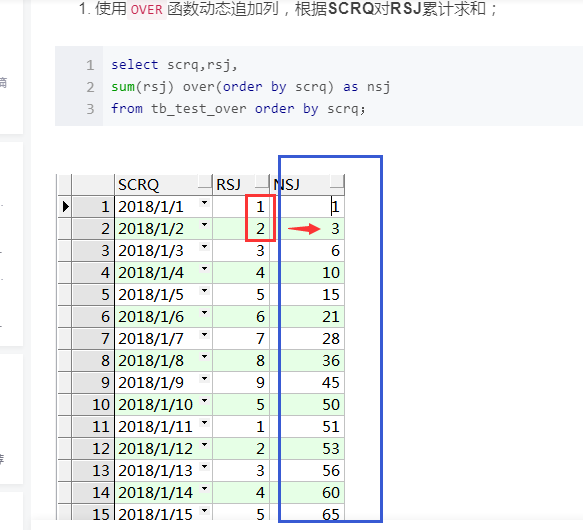This screenshot has width=583, height=530.
Task: Open date dropdown in 2018/1/9 row
Action: click(x=204, y=378)
